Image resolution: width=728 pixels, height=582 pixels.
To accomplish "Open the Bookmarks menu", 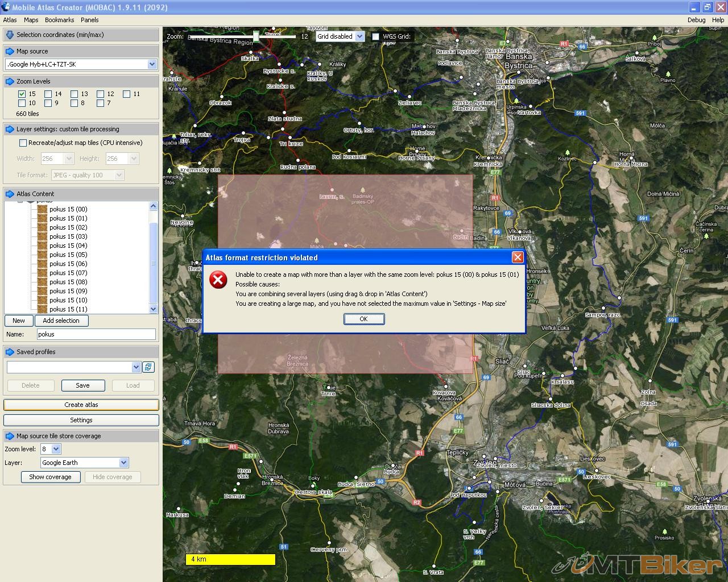I will tap(59, 20).
